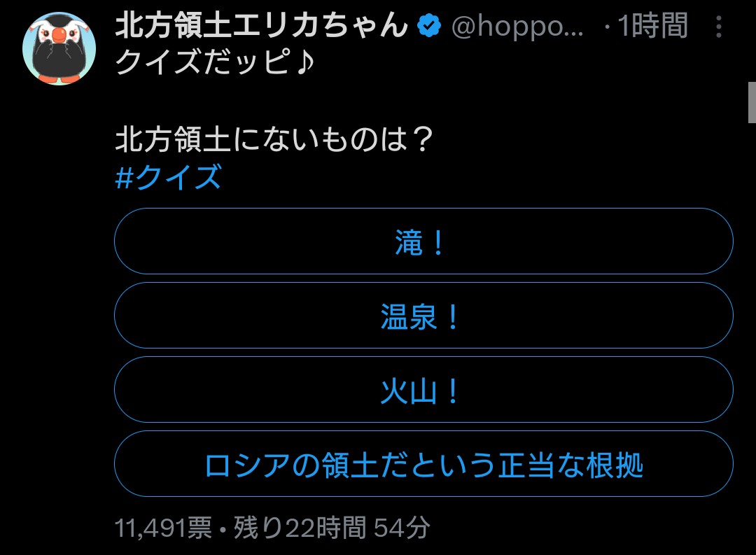Choose 火山！ in the poll
Viewport: 756px width, 555px height.
click(423, 390)
